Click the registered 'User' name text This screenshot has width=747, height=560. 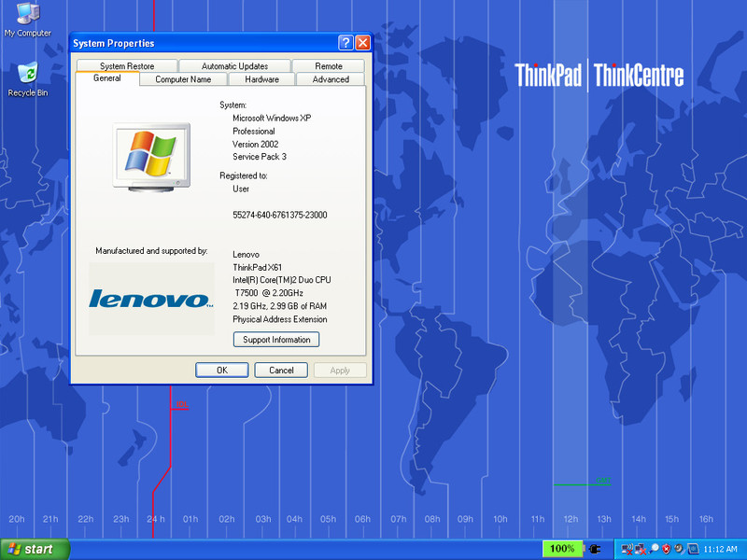click(x=241, y=189)
